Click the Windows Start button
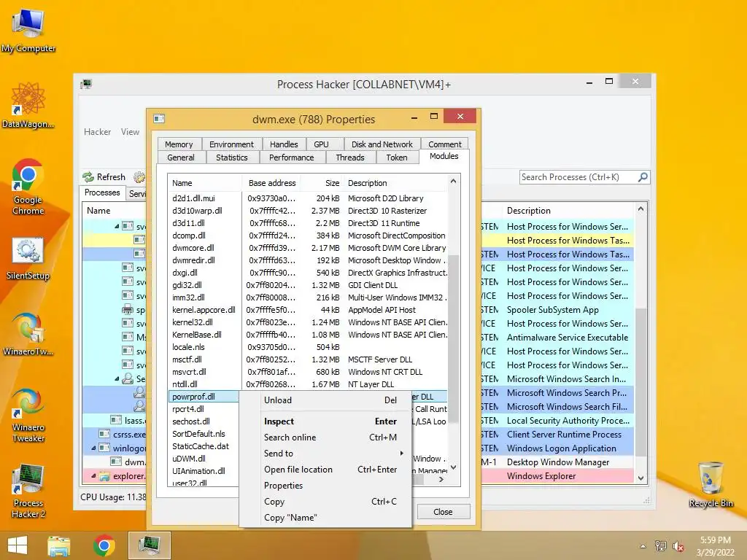Viewport: 747px width, 560px height. [x=18, y=545]
